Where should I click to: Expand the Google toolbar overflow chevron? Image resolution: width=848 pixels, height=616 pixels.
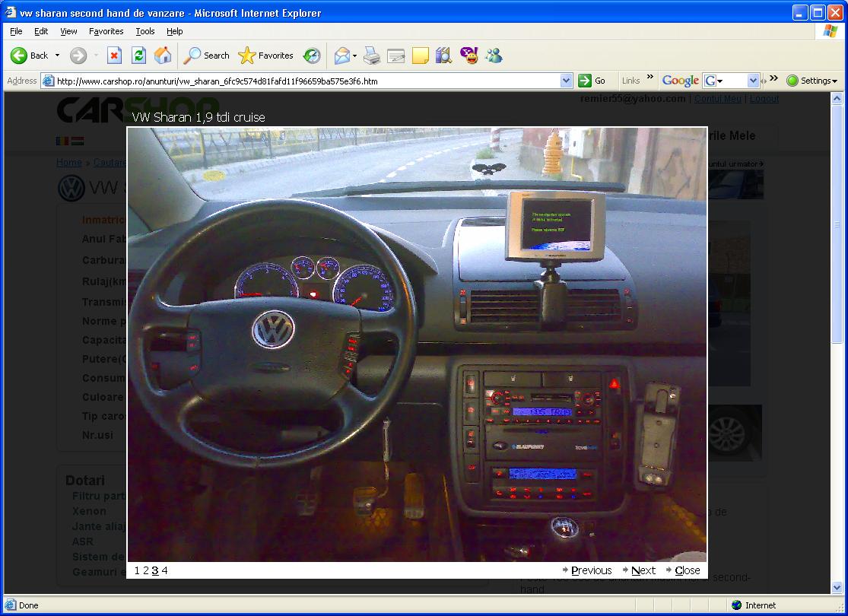click(774, 78)
